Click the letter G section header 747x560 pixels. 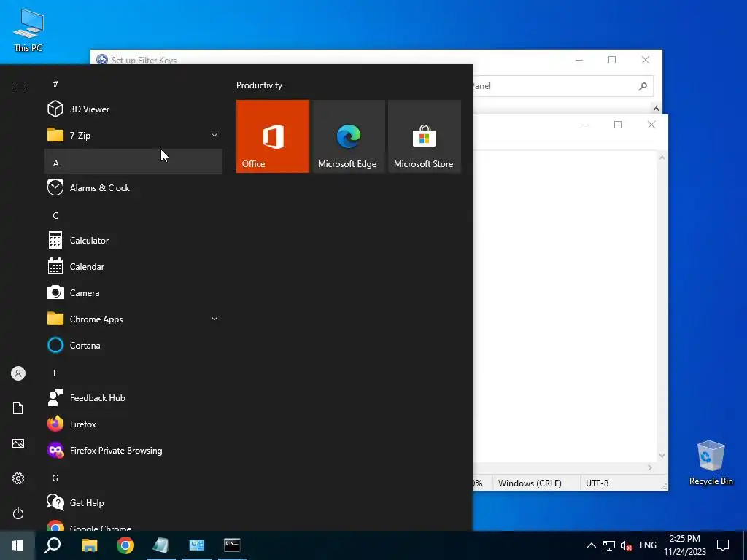(133, 478)
